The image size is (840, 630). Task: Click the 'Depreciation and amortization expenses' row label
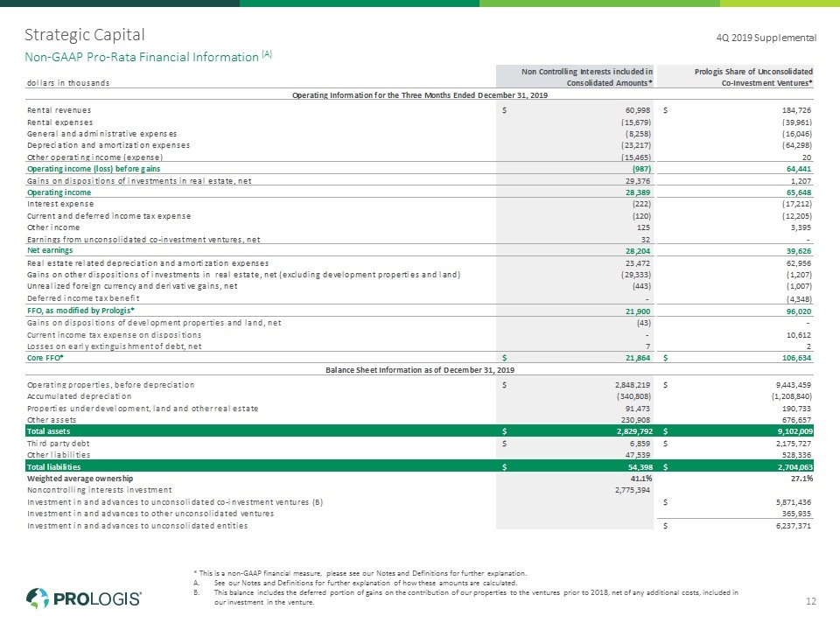click(x=108, y=145)
